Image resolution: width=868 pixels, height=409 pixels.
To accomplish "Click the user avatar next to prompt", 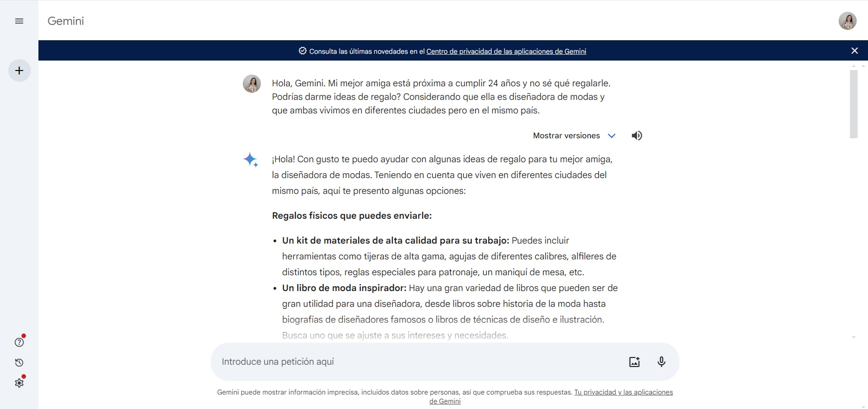I will point(252,84).
